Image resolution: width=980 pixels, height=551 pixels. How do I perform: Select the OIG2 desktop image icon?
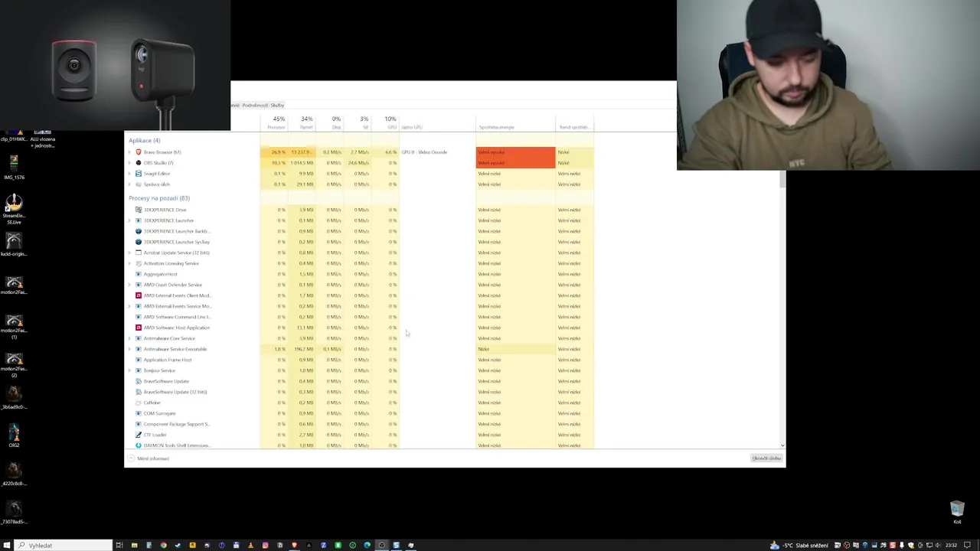pos(14,436)
